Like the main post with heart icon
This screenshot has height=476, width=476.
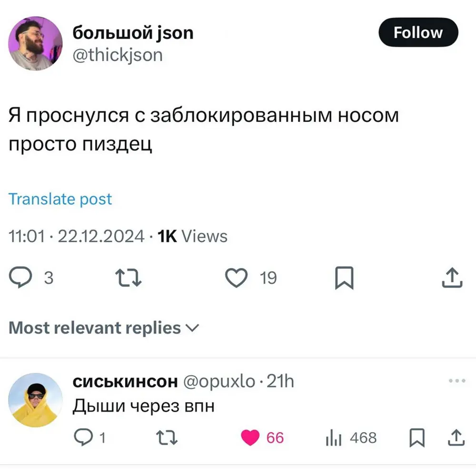pyautogui.click(x=237, y=278)
